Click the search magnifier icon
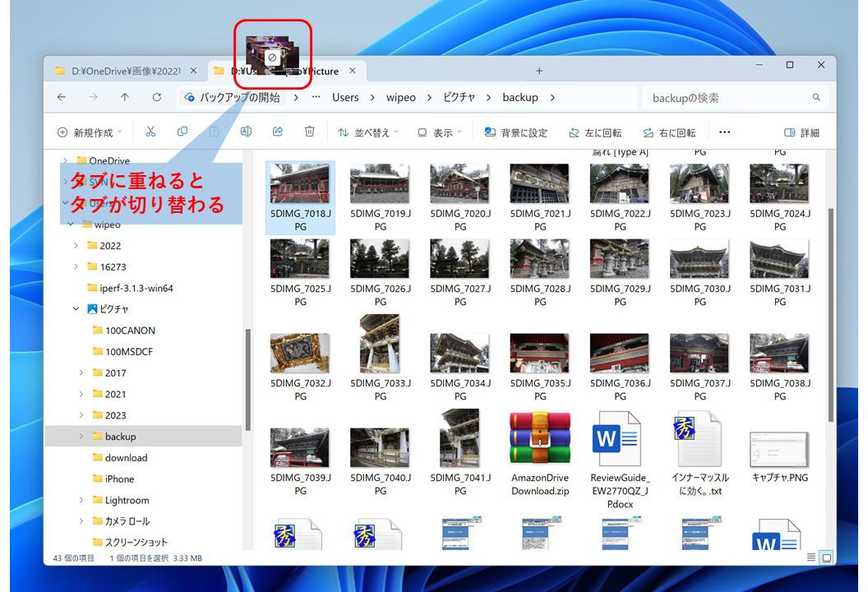 [x=816, y=98]
